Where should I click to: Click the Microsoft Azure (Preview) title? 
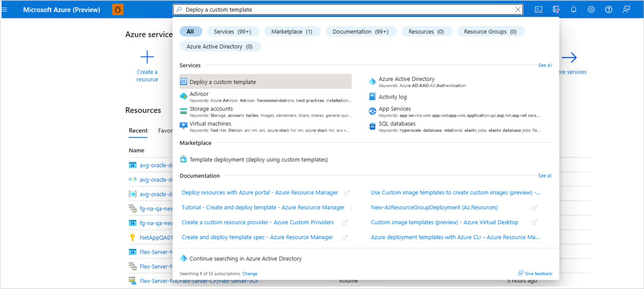pos(62,10)
